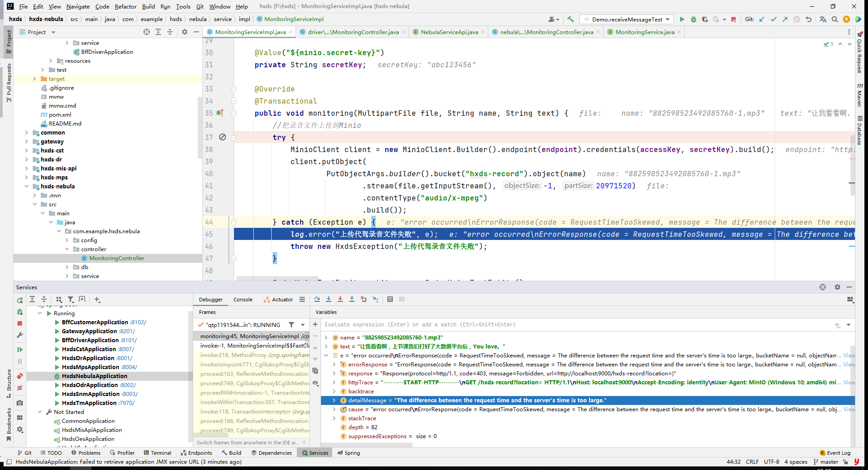Switch to the Console tab
Screen dimensions: 868x470
243,299
